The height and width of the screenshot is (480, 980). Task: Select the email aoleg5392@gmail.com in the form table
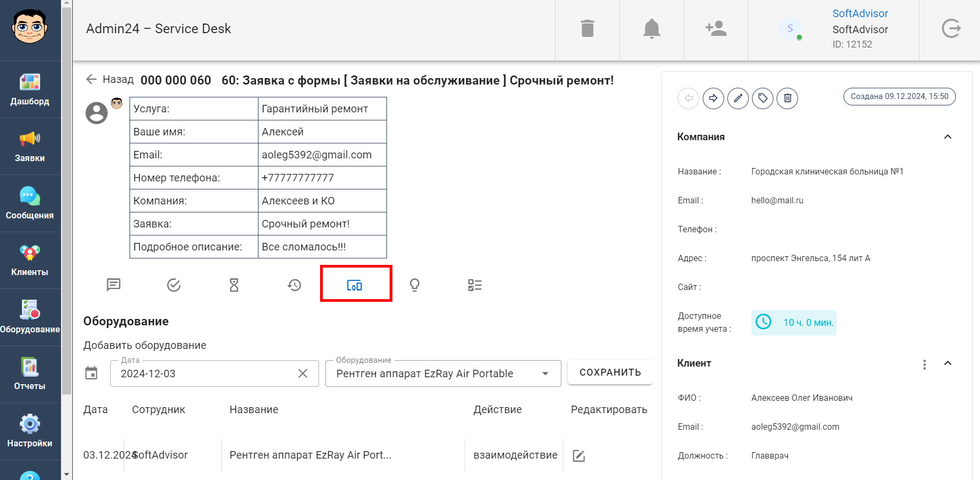pyautogui.click(x=317, y=155)
